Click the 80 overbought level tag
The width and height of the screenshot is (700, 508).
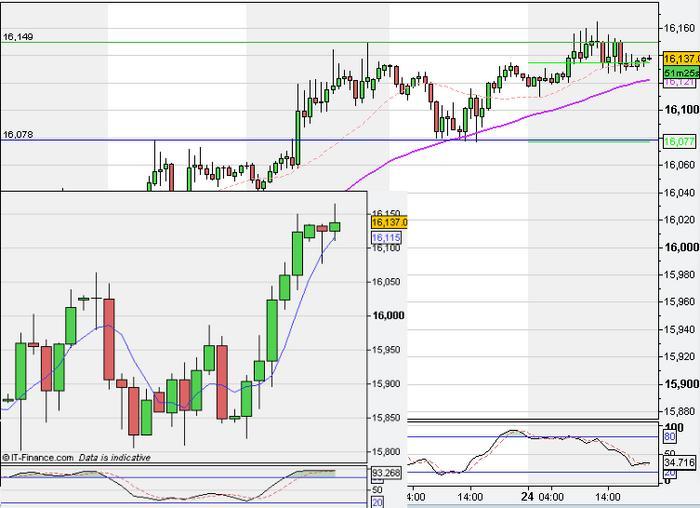[670, 437]
